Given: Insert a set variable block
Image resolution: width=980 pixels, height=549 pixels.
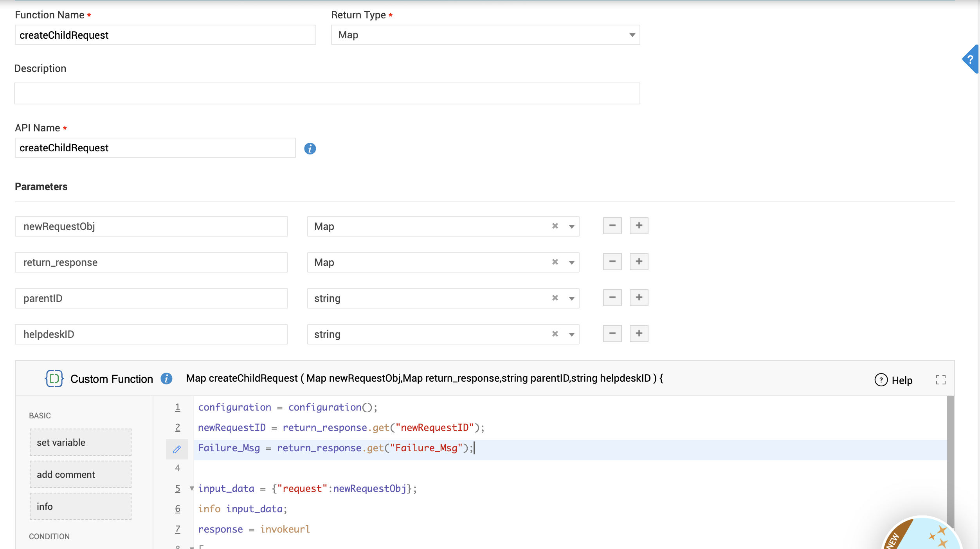Looking at the screenshot, I should pyautogui.click(x=81, y=442).
